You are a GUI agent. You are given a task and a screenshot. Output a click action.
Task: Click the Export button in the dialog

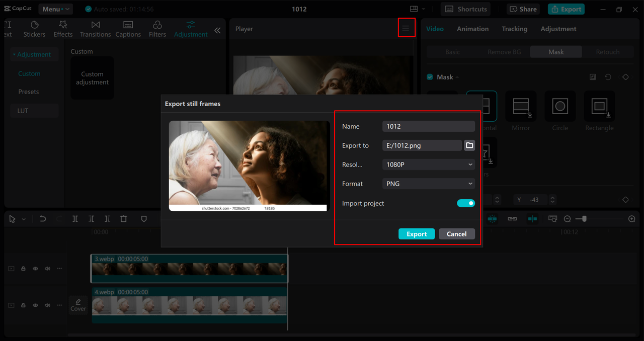pos(416,233)
